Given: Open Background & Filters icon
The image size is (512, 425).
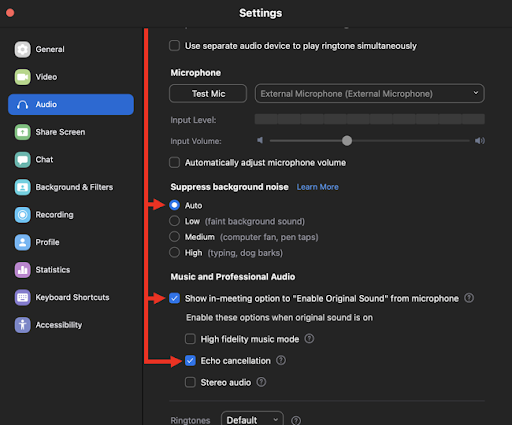Looking at the screenshot, I should tap(22, 187).
